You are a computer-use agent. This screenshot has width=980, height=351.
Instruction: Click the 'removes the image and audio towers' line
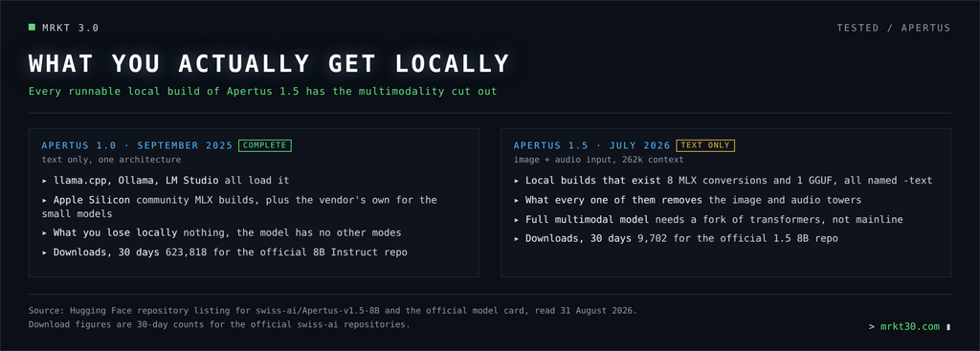click(x=687, y=201)
